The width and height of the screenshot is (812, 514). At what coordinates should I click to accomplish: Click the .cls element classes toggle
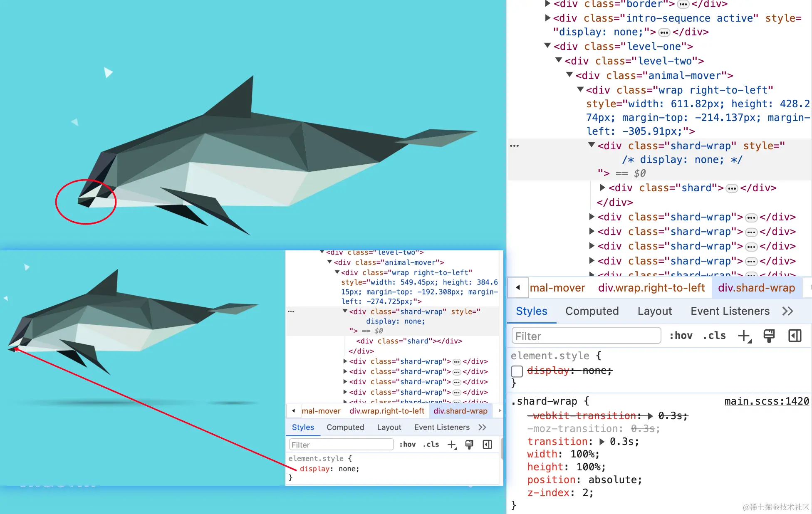click(x=714, y=336)
